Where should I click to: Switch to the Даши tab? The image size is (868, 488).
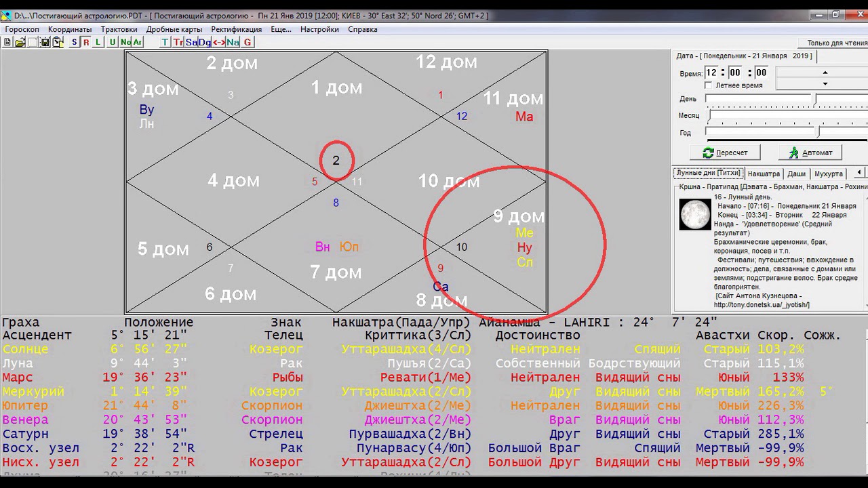(x=797, y=174)
